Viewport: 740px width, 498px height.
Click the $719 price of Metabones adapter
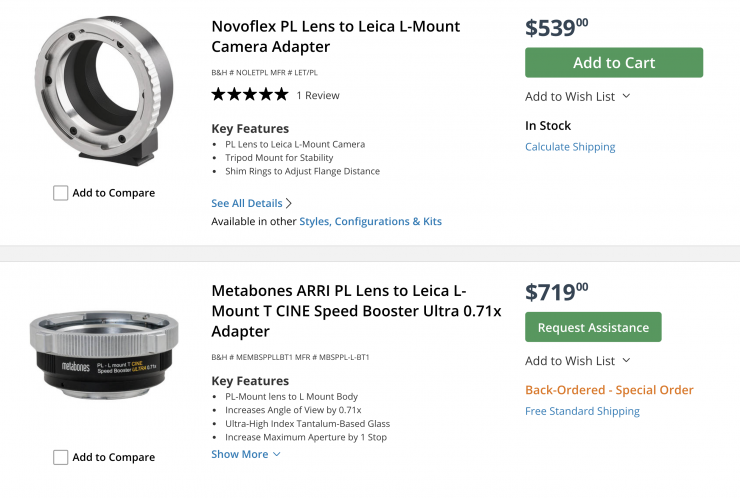click(x=556, y=292)
